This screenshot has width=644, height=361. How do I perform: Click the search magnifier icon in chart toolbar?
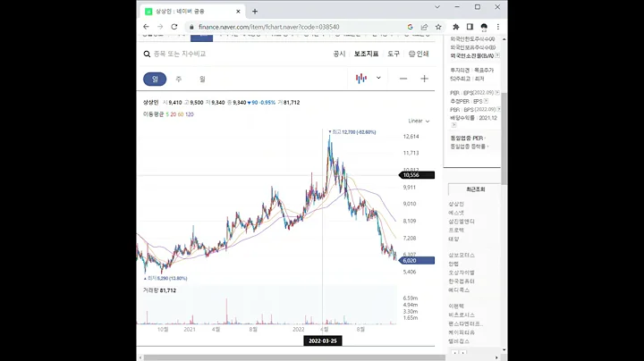point(147,54)
